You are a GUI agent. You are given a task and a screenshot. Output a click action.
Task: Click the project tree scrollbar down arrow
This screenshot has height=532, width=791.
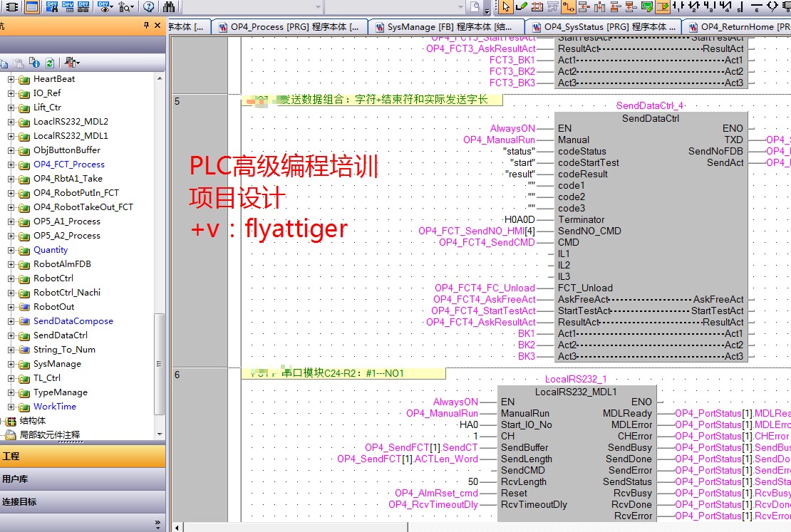tap(160, 434)
